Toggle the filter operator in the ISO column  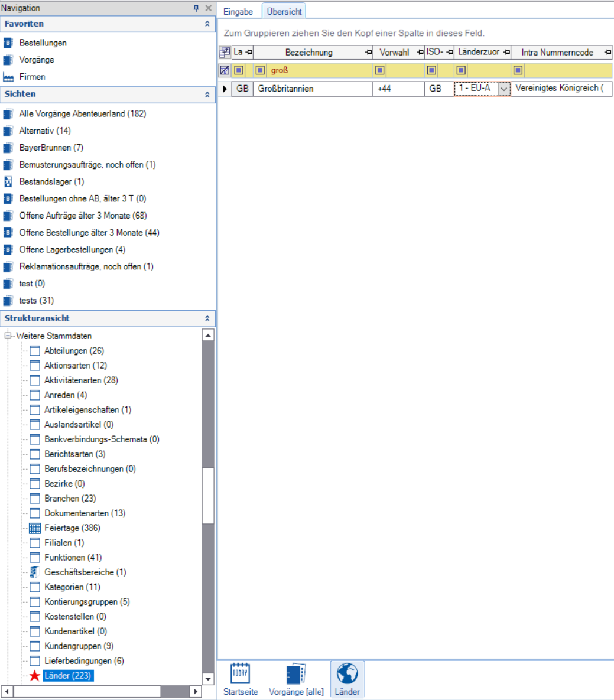432,70
